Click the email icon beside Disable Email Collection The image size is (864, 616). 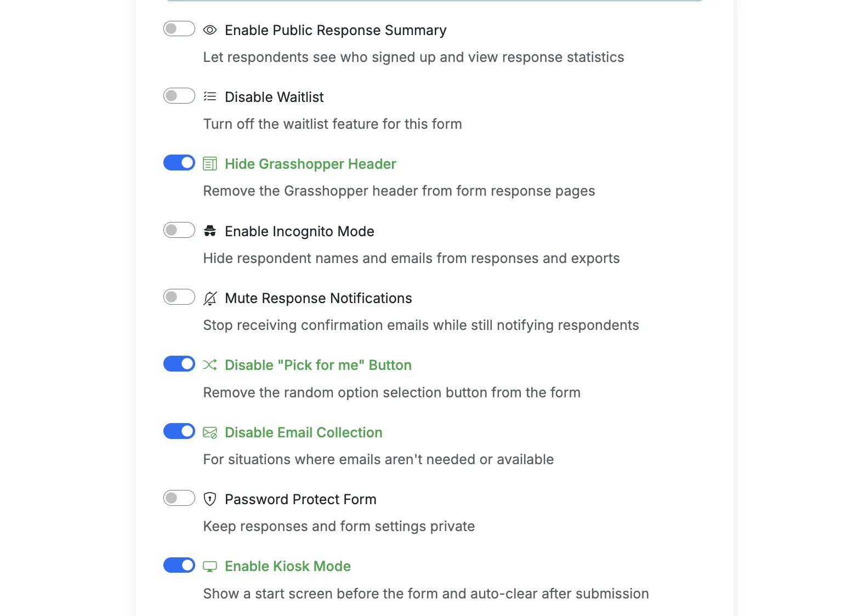click(x=210, y=432)
